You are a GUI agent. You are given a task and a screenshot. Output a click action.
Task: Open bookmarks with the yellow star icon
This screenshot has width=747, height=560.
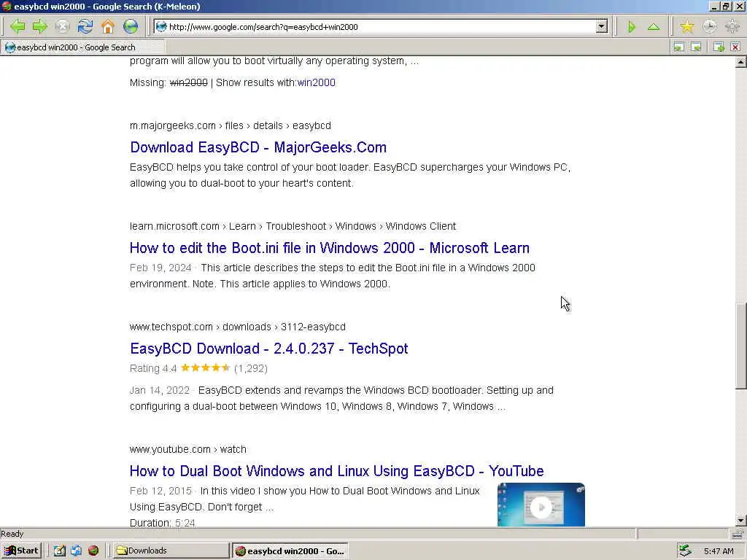coord(687,27)
